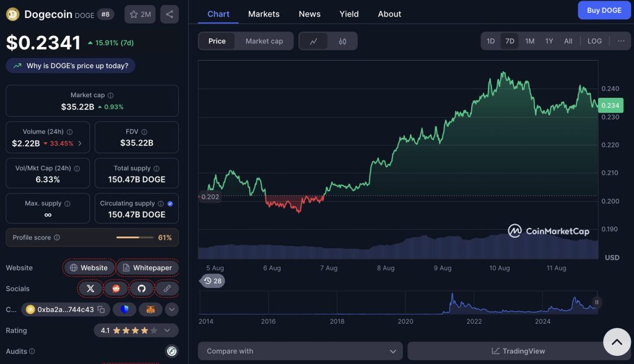The width and height of the screenshot is (634, 364).
Task: Click the Buy DOGE button
Action: 604,10
